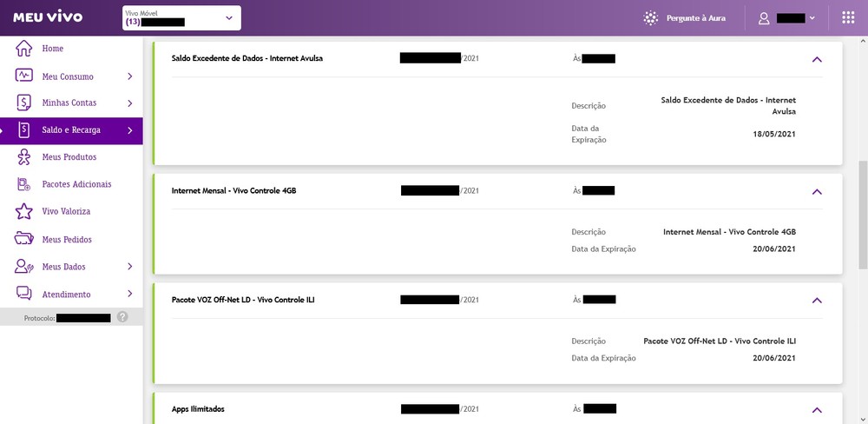Open the Atendimento chat icon

23,293
